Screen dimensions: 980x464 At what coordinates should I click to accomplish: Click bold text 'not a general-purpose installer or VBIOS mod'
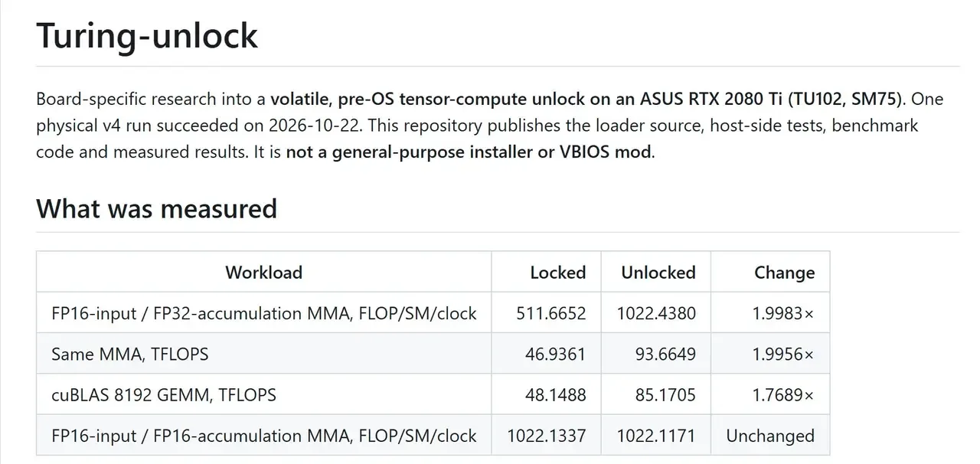(x=469, y=152)
